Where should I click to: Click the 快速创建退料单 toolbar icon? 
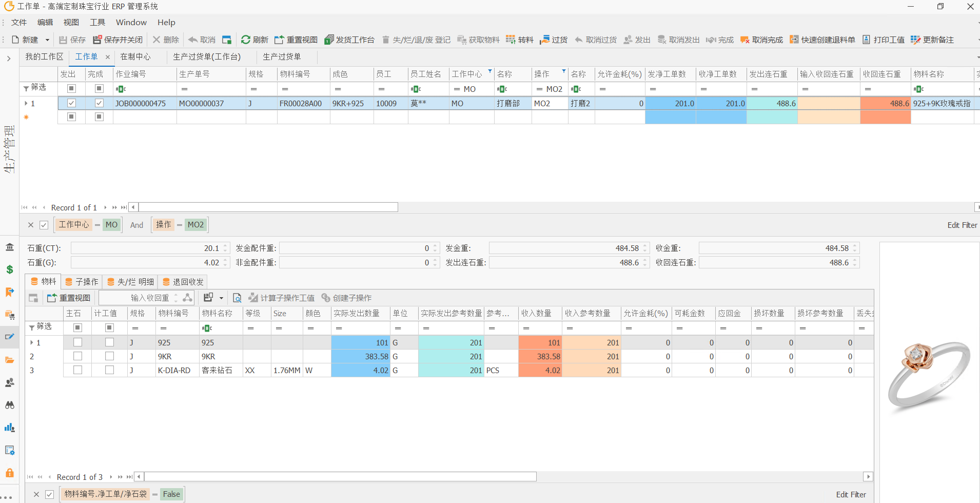tap(794, 40)
